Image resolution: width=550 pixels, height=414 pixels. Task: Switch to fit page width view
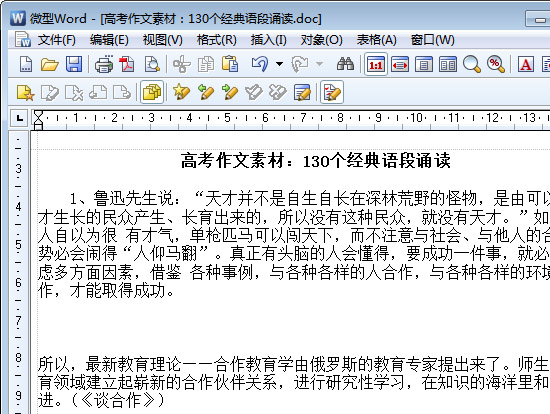pos(400,64)
